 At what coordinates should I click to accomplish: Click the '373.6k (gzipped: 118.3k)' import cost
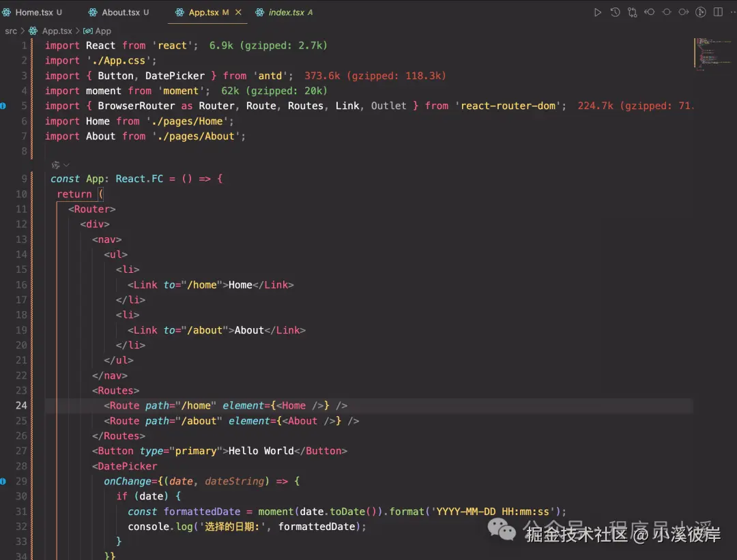(375, 76)
